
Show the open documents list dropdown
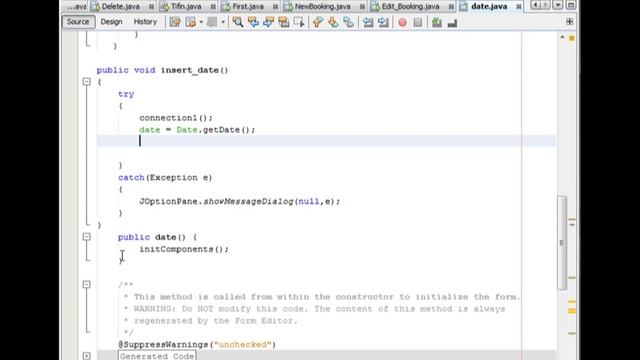click(558, 5)
